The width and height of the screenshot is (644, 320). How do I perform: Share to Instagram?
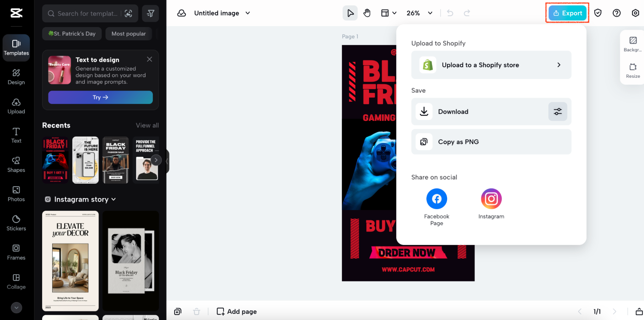pos(491,204)
